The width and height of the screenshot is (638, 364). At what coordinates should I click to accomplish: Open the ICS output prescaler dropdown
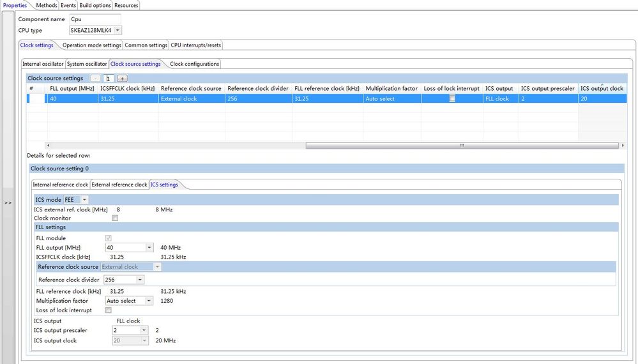[144, 330]
